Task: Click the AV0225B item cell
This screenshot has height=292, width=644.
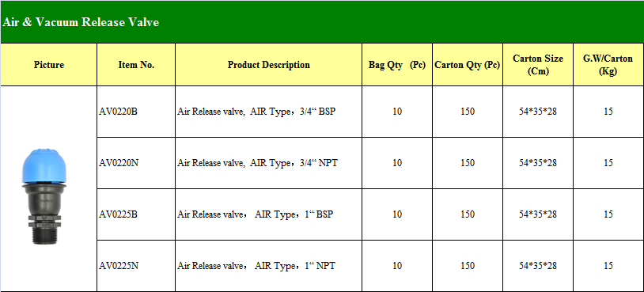Action: pyautogui.click(x=136, y=214)
